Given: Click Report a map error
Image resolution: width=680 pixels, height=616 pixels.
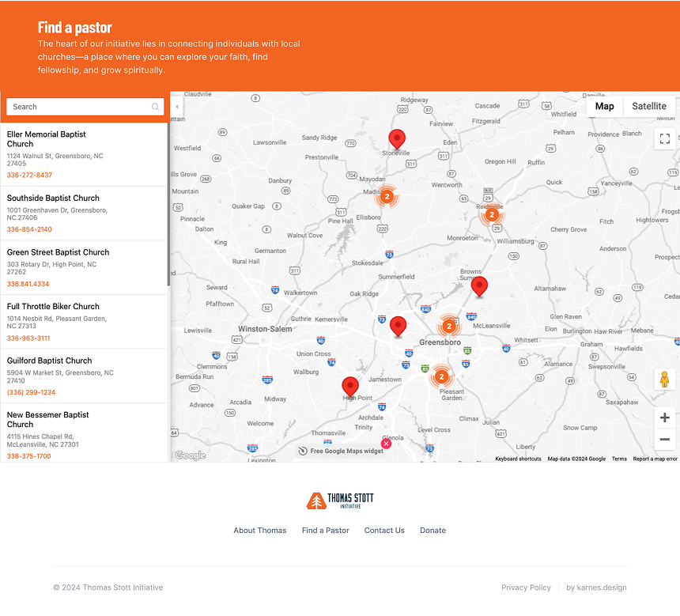Looking at the screenshot, I should 655,459.
